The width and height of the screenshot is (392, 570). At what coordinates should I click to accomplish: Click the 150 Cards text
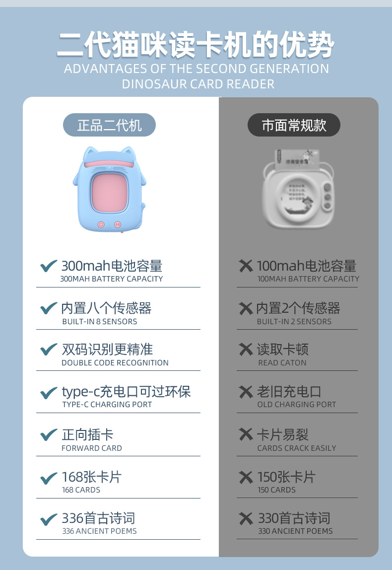[x=276, y=490]
